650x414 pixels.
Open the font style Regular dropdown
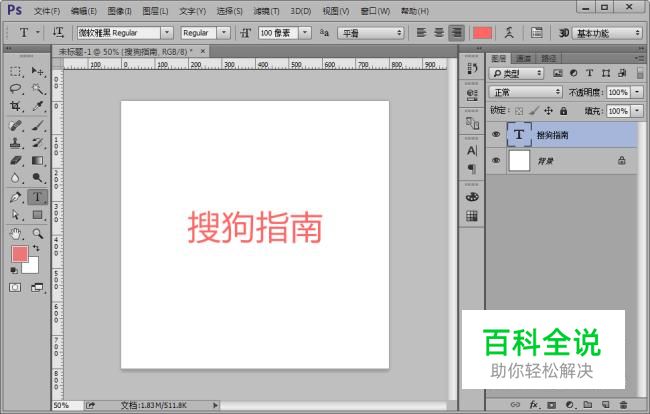coord(224,32)
